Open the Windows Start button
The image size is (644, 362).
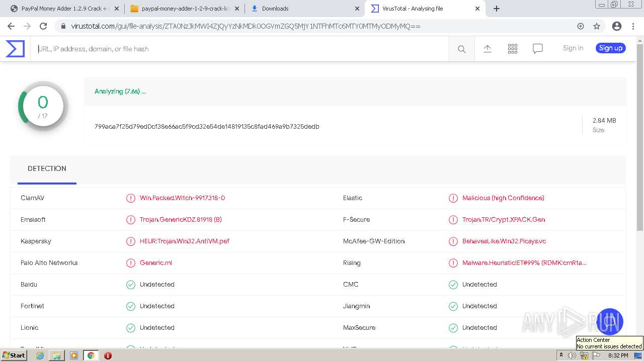(x=14, y=355)
